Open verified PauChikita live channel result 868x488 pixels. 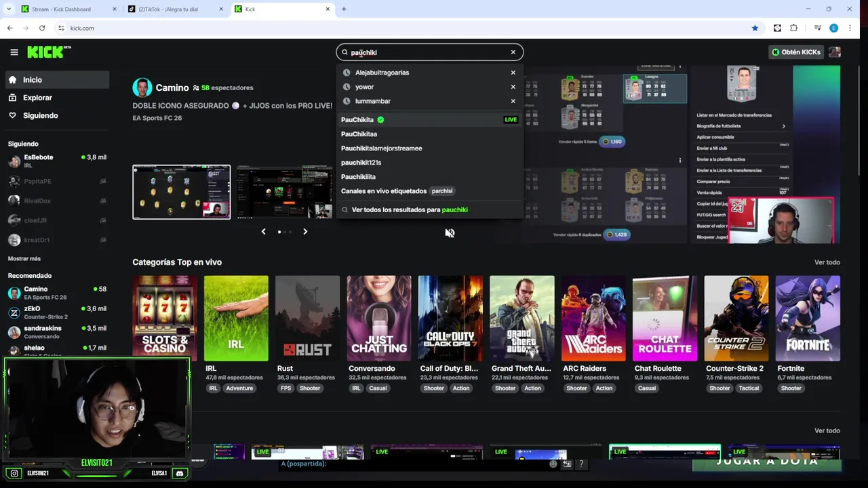coord(429,119)
